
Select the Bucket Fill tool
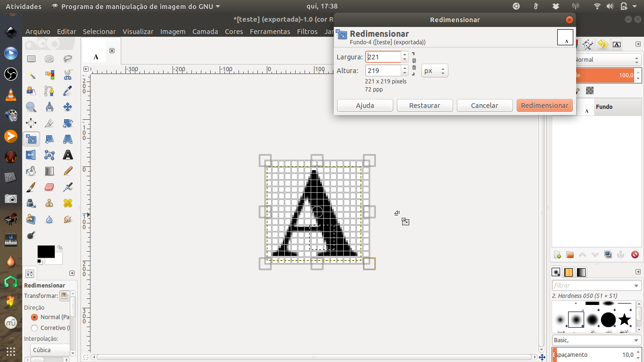pos(31,171)
